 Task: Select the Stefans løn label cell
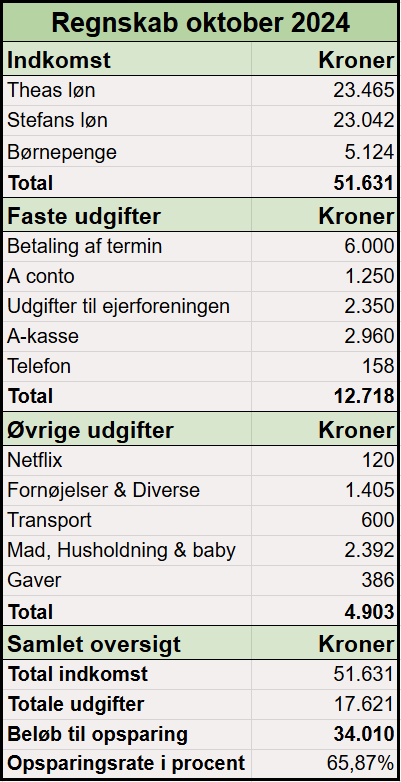[x=127, y=121]
